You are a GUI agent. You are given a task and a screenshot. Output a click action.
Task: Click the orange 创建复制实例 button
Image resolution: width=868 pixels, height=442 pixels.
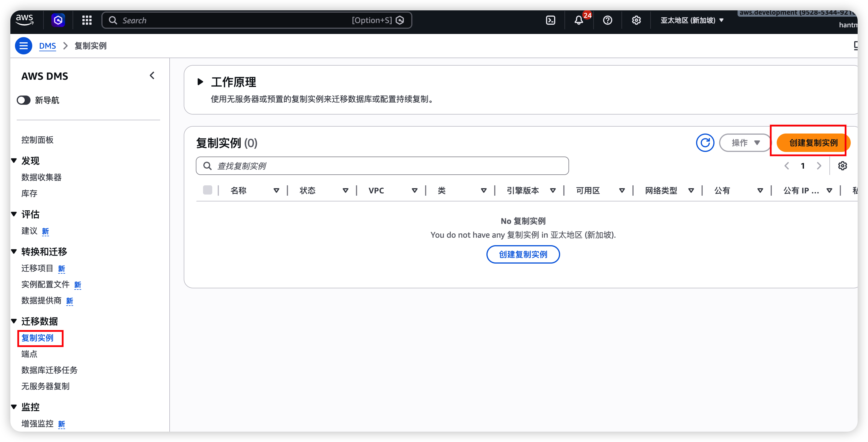pyautogui.click(x=813, y=143)
